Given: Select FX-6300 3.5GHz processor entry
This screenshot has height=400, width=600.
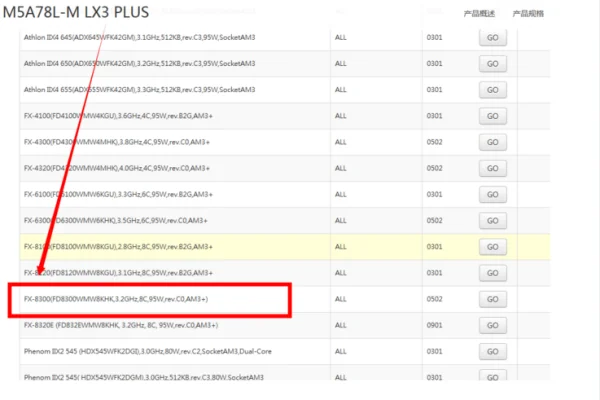Looking at the screenshot, I should coord(116,220).
